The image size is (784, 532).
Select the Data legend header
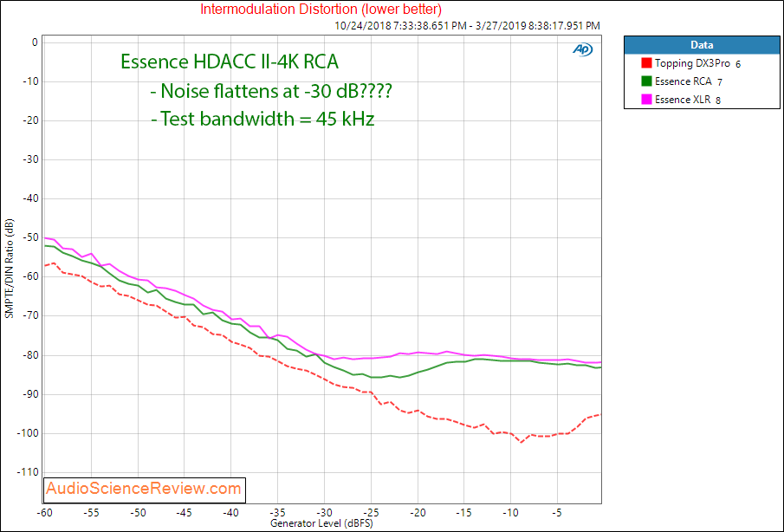pyautogui.click(x=702, y=45)
